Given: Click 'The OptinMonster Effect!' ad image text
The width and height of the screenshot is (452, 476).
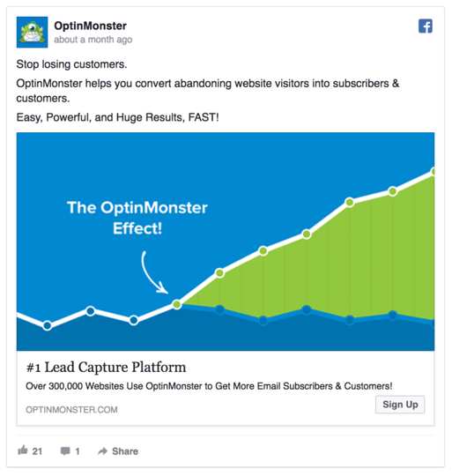Looking at the screenshot, I should click(x=137, y=218).
